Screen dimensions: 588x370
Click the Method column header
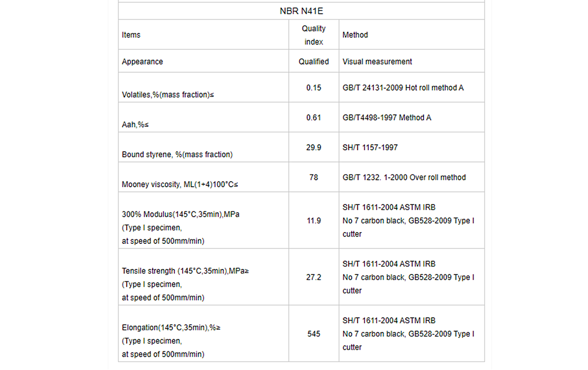[355, 35]
